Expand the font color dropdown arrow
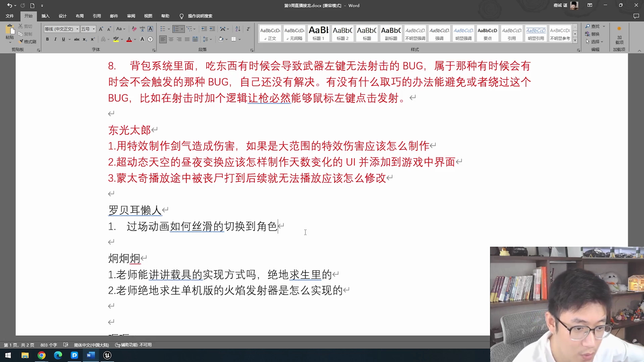This screenshot has height=362, width=644. click(x=135, y=39)
